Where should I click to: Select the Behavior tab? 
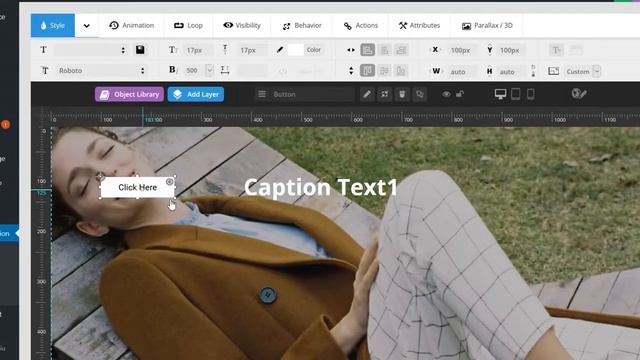click(x=302, y=26)
